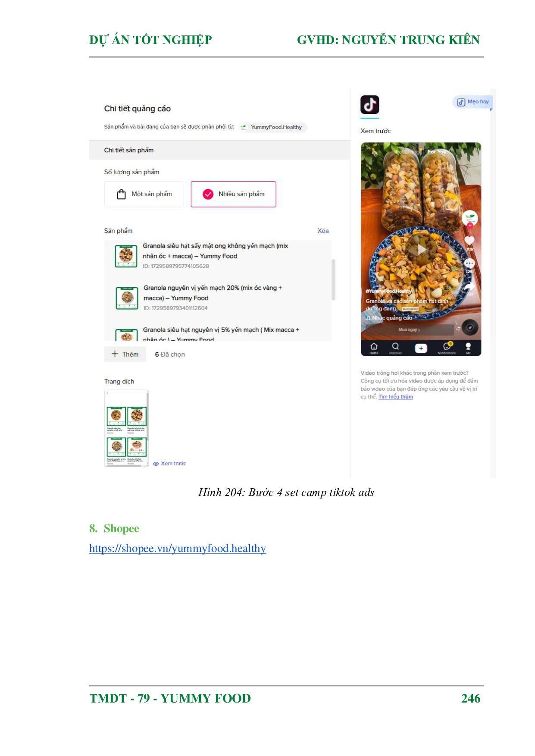Open the shopee.vn/yummyfood.healthy link
535x756 pixels.
pyautogui.click(x=178, y=548)
